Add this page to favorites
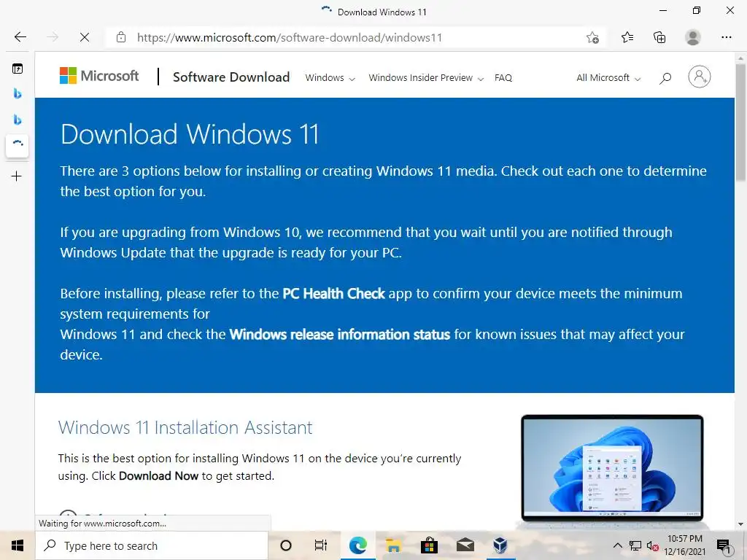This screenshot has width=747, height=560. 592,37
